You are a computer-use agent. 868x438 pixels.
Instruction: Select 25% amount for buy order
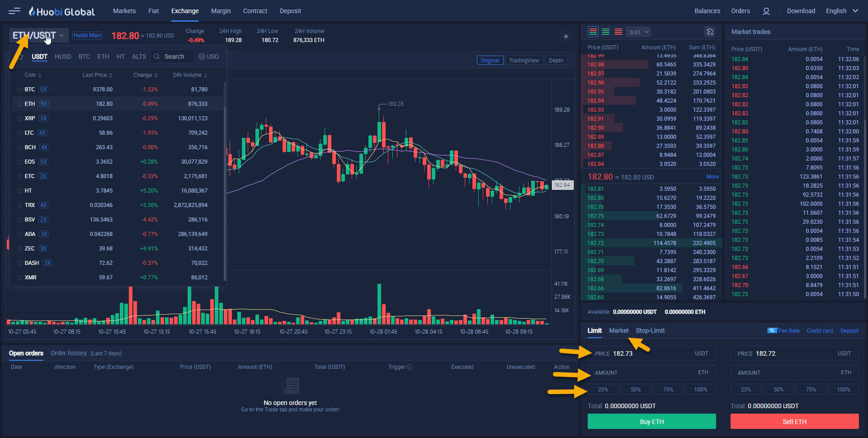603,390
